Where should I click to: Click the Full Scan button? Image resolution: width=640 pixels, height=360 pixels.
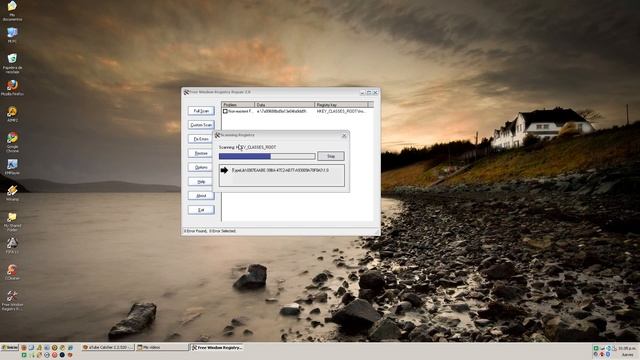click(201, 111)
